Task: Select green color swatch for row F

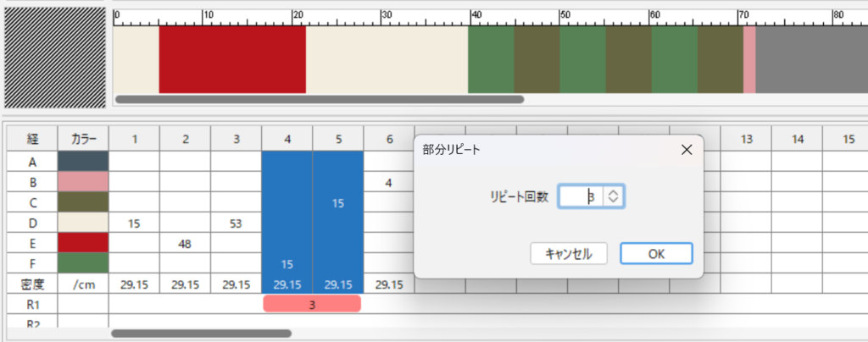Action: click(x=83, y=263)
